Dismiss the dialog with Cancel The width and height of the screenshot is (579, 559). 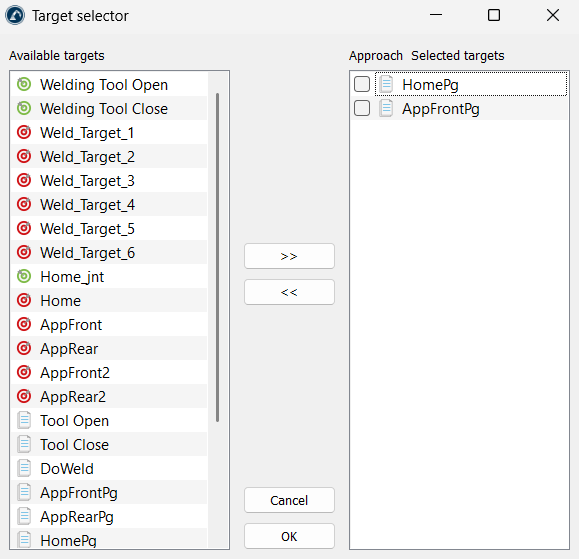coord(289,500)
